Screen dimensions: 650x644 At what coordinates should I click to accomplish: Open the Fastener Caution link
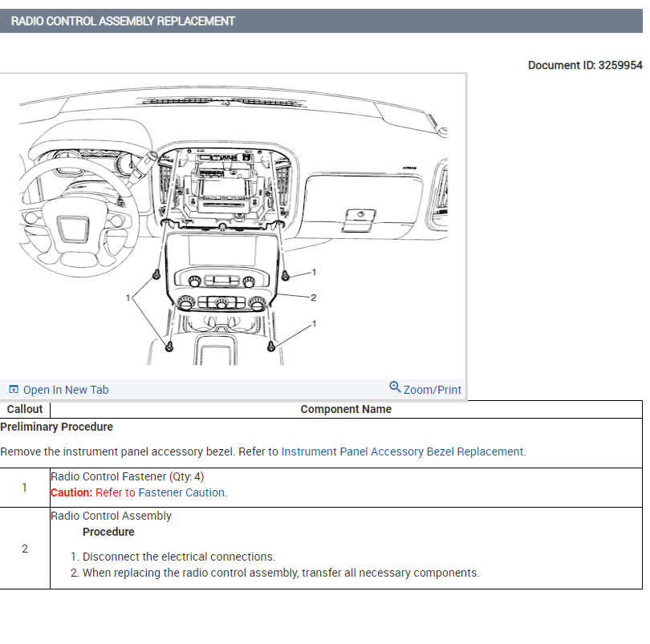point(181,492)
